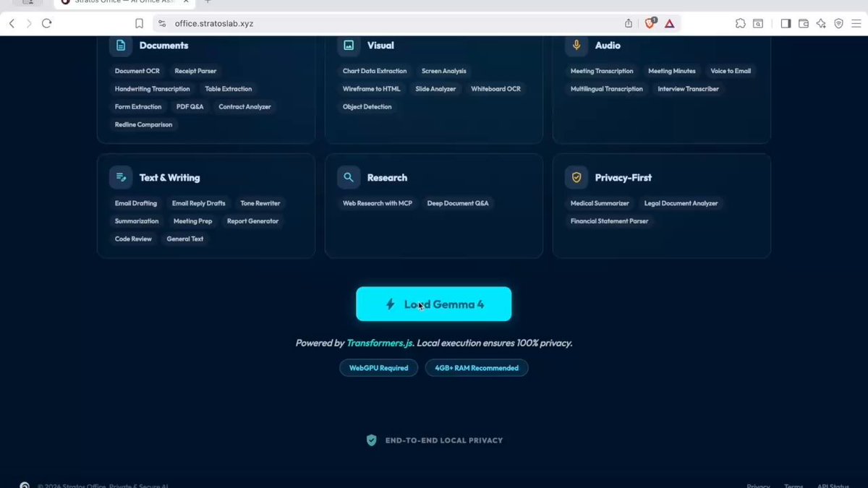Select General Text tag
Image resolution: width=868 pixels, height=488 pixels.
[184, 239]
